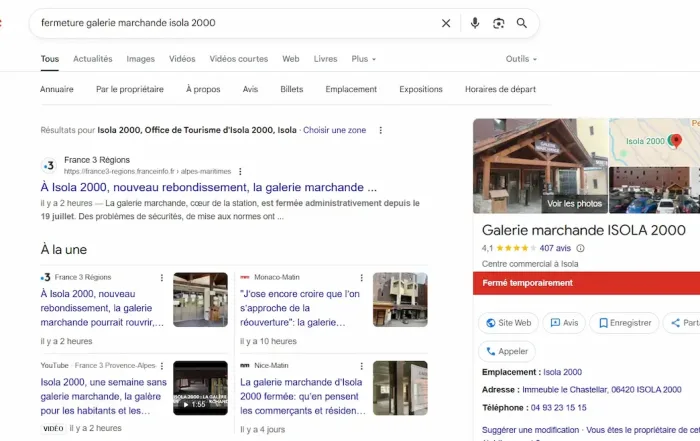Image resolution: width=700 pixels, height=441 pixels.
Task: Select the À propos filter chip
Action: click(x=203, y=89)
